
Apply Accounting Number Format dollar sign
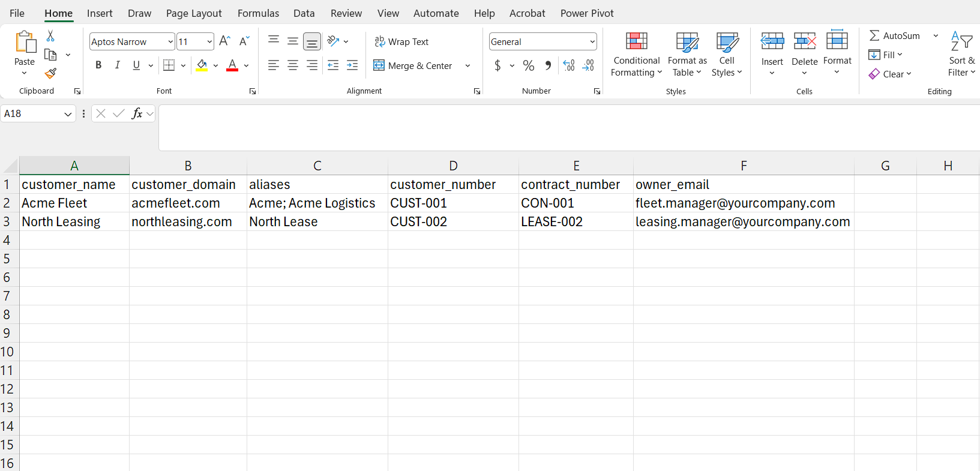click(498, 65)
